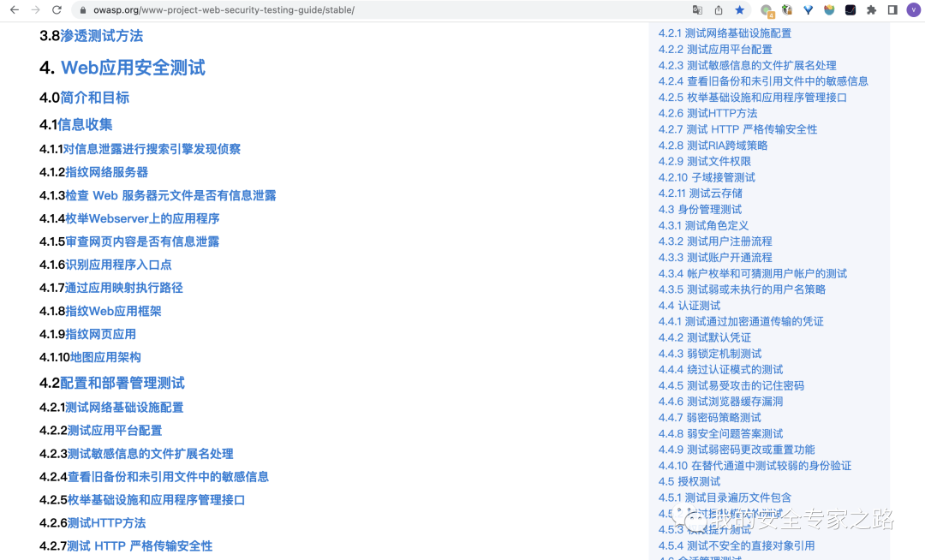The width and height of the screenshot is (925, 560).
Task: Toggle the browser side panel
Action: (892, 10)
